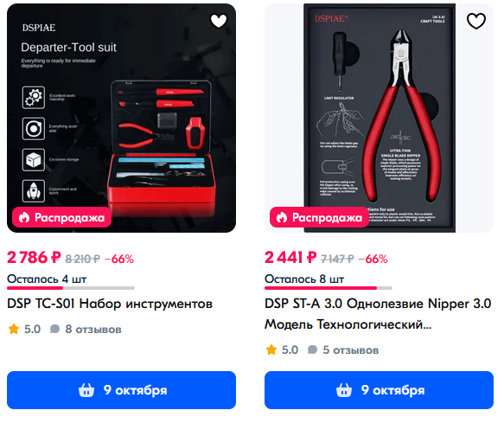Click the Осталось 4 шт stock bar
The width and height of the screenshot is (504, 423).
(x=71, y=282)
